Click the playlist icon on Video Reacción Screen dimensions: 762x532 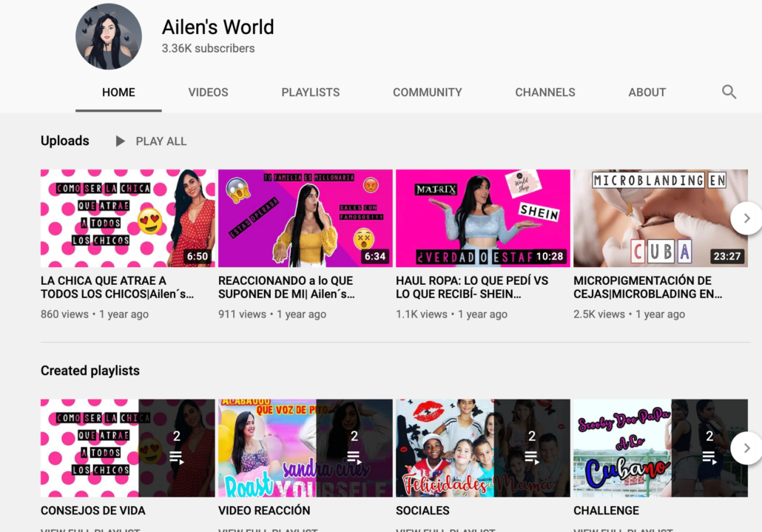click(x=354, y=458)
